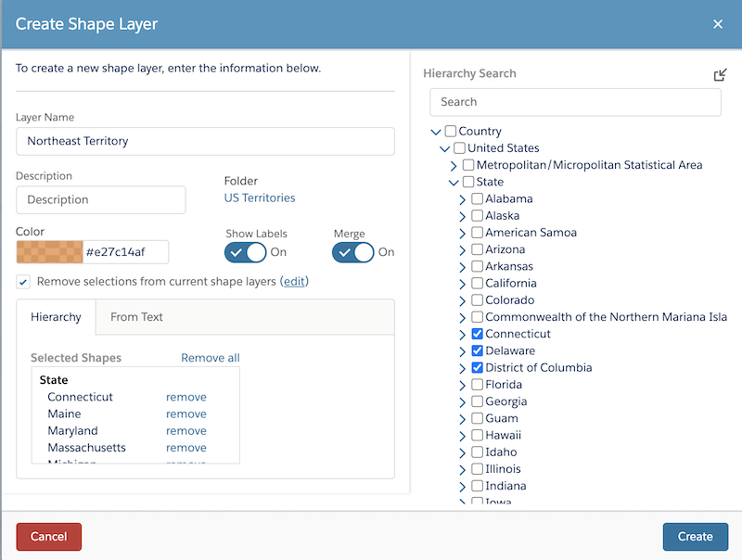Close the Create Shape Layer dialog
The width and height of the screenshot is (742, 560).
point(717,24)
